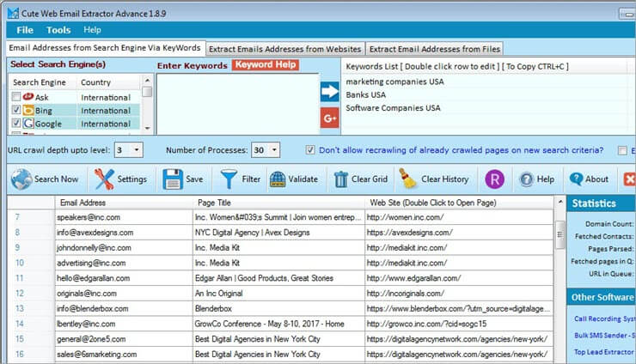Click the purple R register icon
636x364 pixels.
(494, 179)
